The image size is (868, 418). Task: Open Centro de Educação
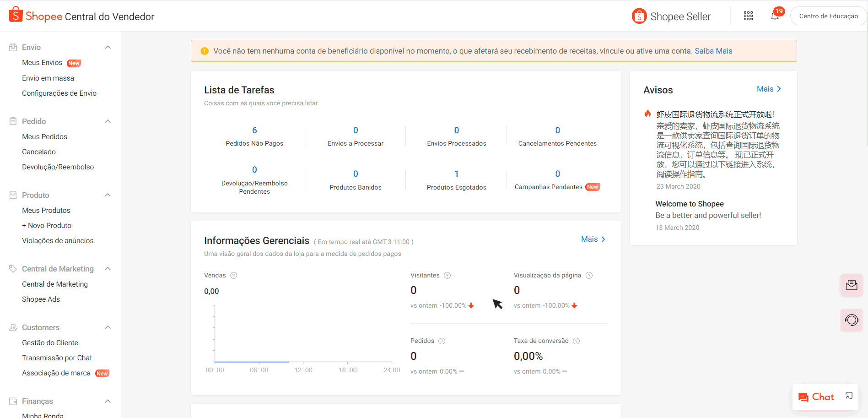829,16
